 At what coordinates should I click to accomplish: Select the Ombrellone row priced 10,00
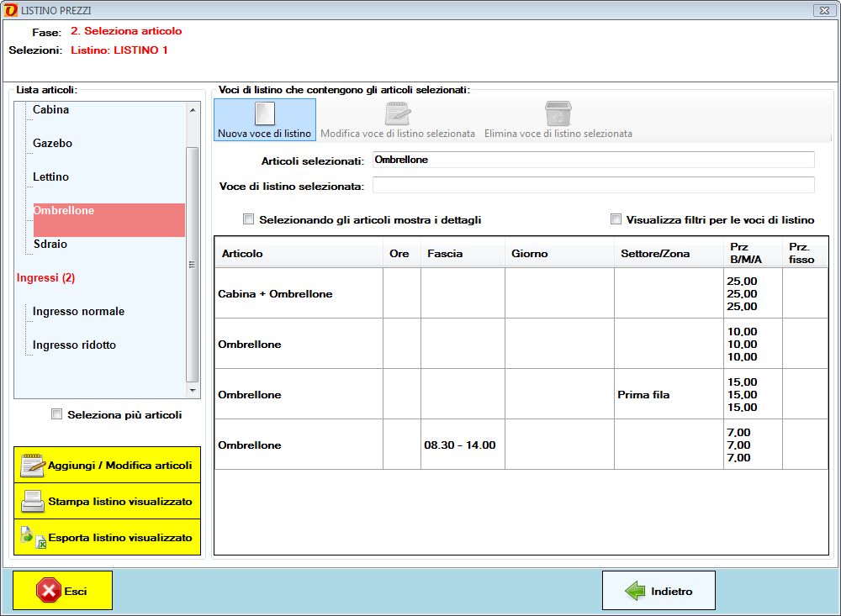pos(521,344)
